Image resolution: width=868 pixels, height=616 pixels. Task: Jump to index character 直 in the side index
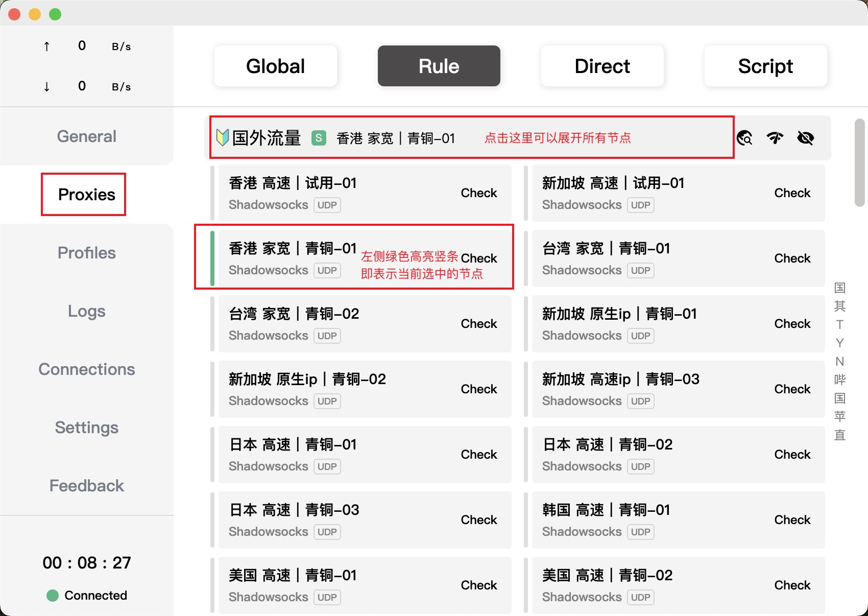pos(840,435)
